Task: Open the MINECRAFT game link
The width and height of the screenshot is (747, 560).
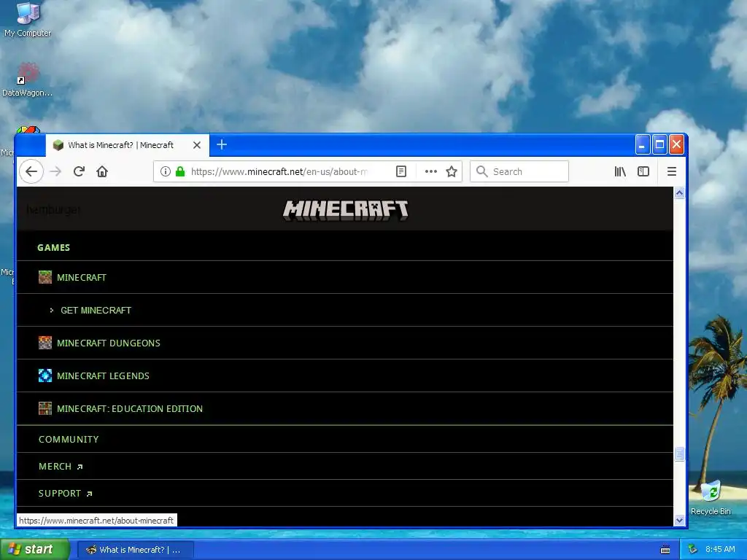Action: (82, 277)
